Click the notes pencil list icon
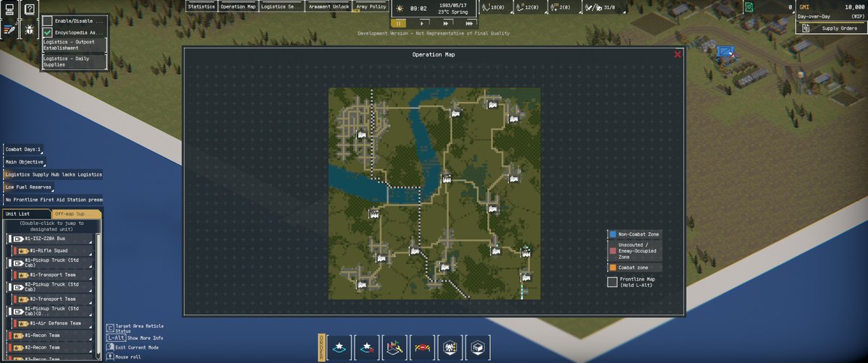Viewport: 868px width, 363px height. [x=9, y=30]
